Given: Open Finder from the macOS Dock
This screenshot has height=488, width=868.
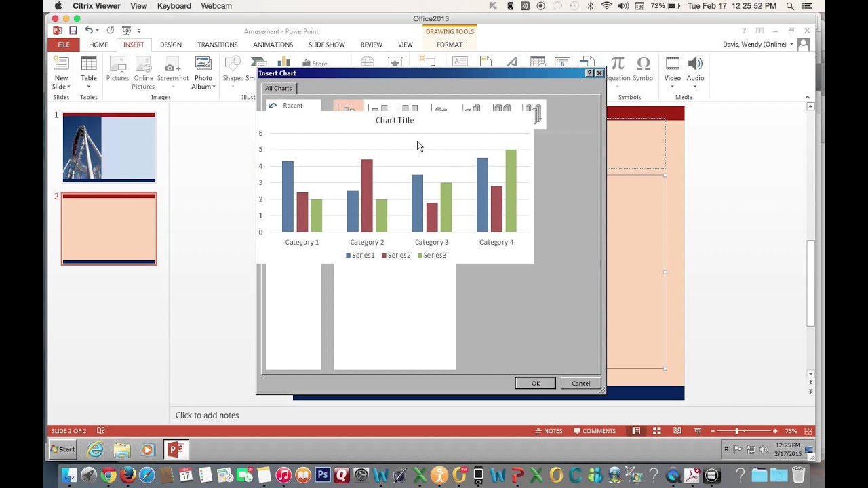Looking at the screenshot, I should [x=69, y=475].
